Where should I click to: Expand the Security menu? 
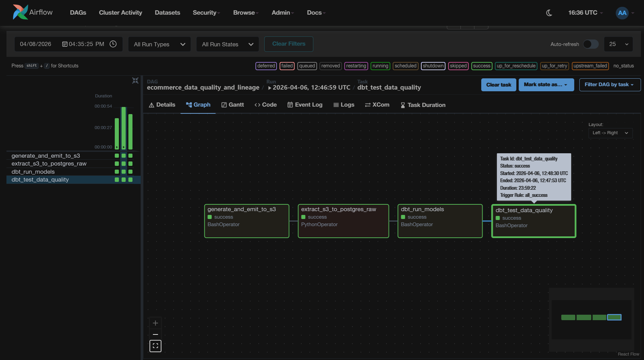(x=206, y=13)
